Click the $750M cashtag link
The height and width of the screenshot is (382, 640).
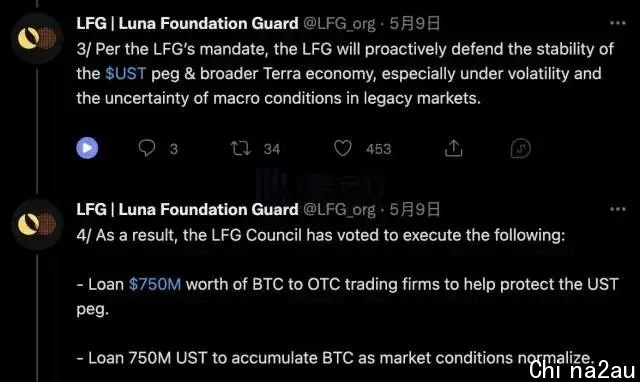point(155,284)
